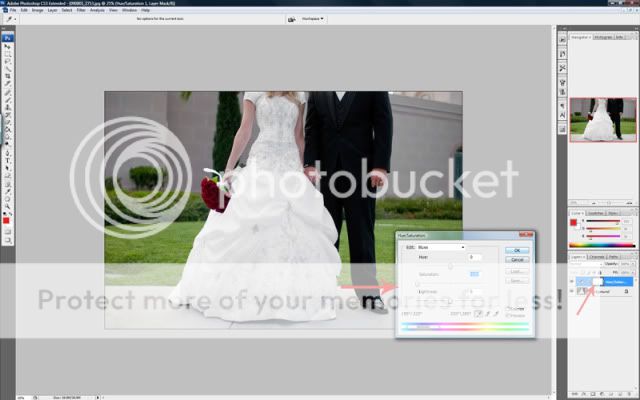Select the Hue/Saturation layer mask thumbnail

pos(597,282)
